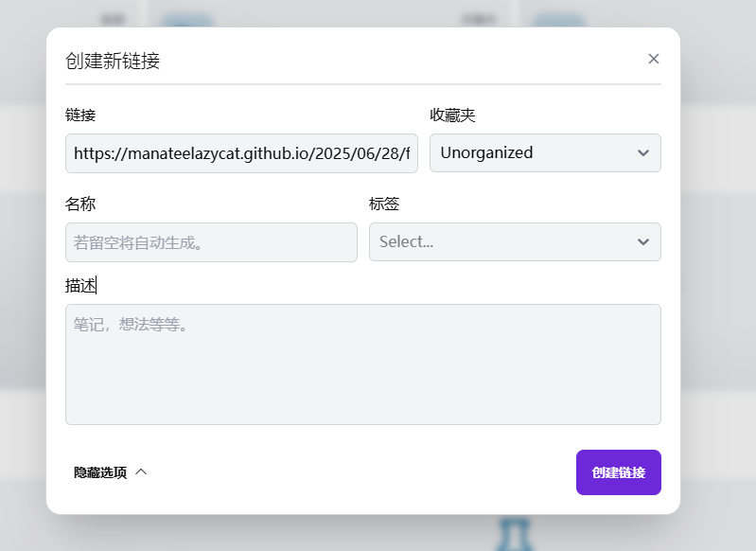Focus the 链接 URL input field
The height and width of the screenshot is (551, 756).
[x=241, y=153]
